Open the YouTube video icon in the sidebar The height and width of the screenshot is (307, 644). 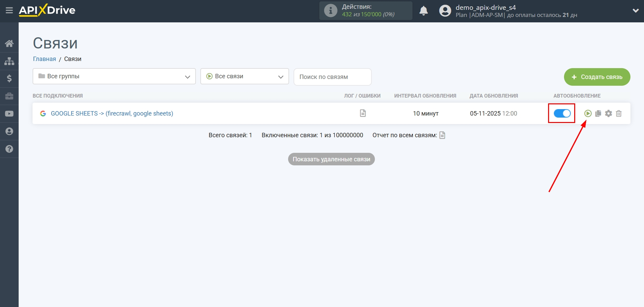pyautogui.click(x=9, y=114)
